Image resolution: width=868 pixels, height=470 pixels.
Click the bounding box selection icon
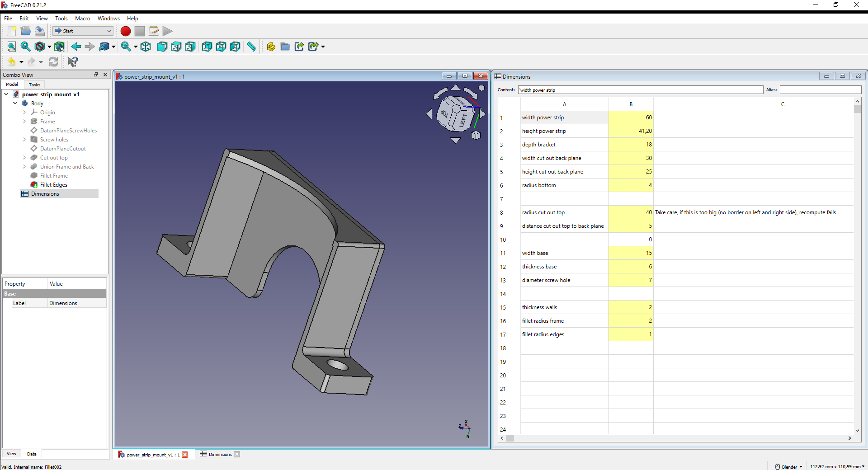tap(59, 47)
